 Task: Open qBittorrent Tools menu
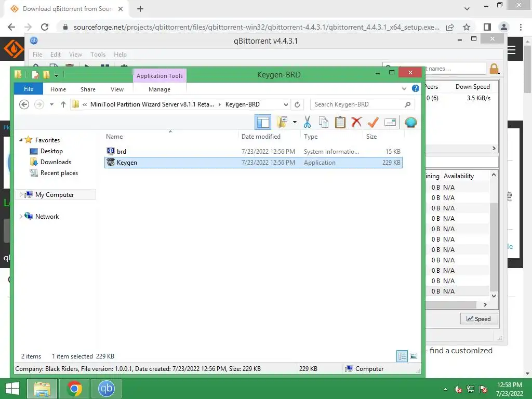click(x=98, y=54)
